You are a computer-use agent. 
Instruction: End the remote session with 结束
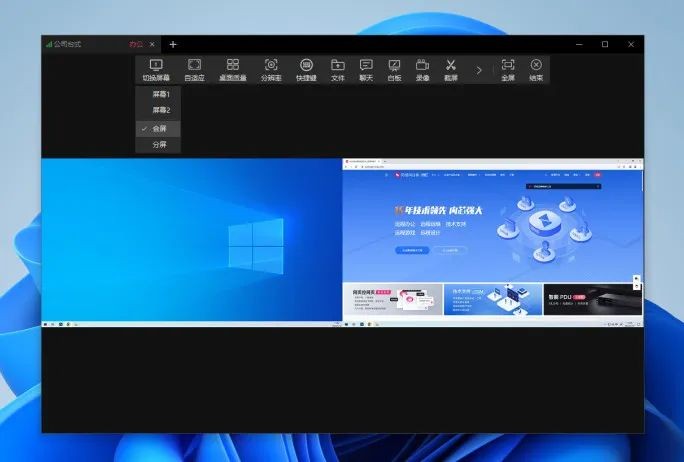click(x=536, y=70)
